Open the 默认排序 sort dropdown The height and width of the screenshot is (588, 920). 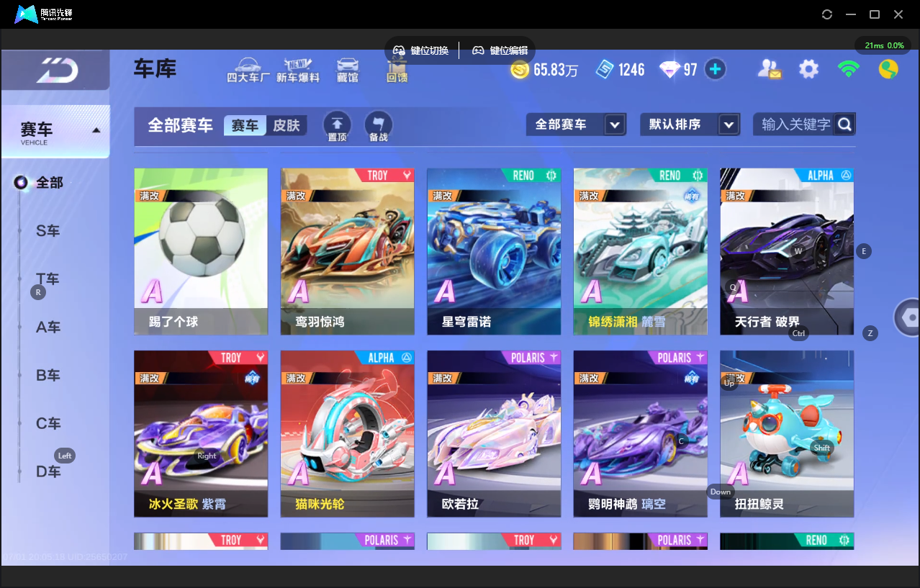click(x=690, y=125)
